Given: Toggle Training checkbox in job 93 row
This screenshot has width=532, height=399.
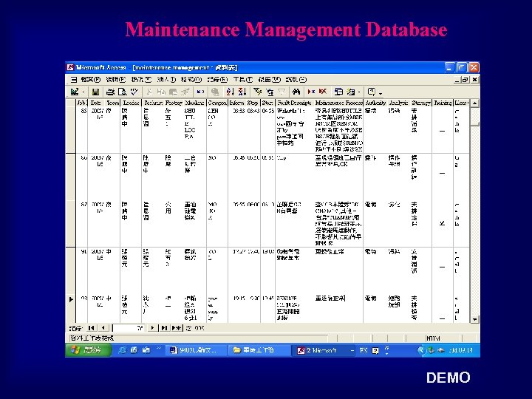Looking at the screenshot, I should tap(442, 318).
